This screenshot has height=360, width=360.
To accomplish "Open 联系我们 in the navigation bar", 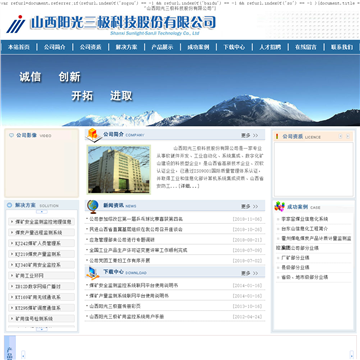I will (x=342, y=47).
